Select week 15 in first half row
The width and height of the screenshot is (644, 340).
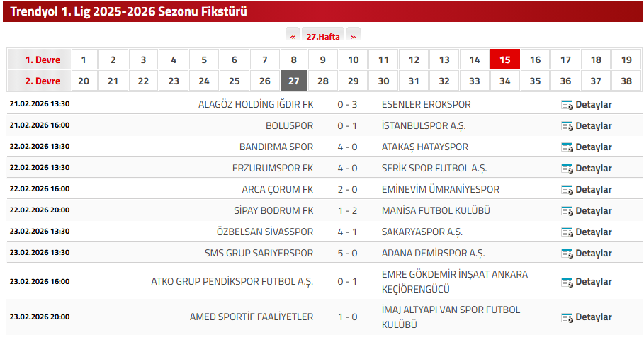(x=505, y=59)
